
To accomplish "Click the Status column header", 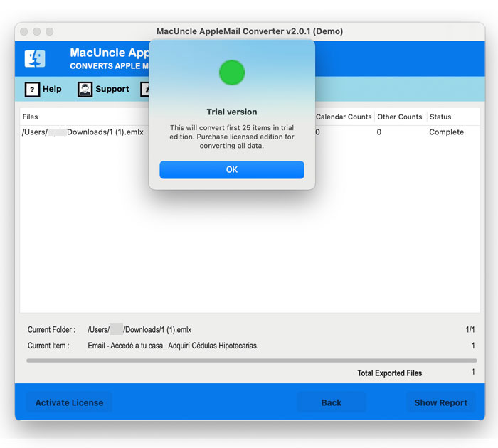I will (x=440, y=117).
